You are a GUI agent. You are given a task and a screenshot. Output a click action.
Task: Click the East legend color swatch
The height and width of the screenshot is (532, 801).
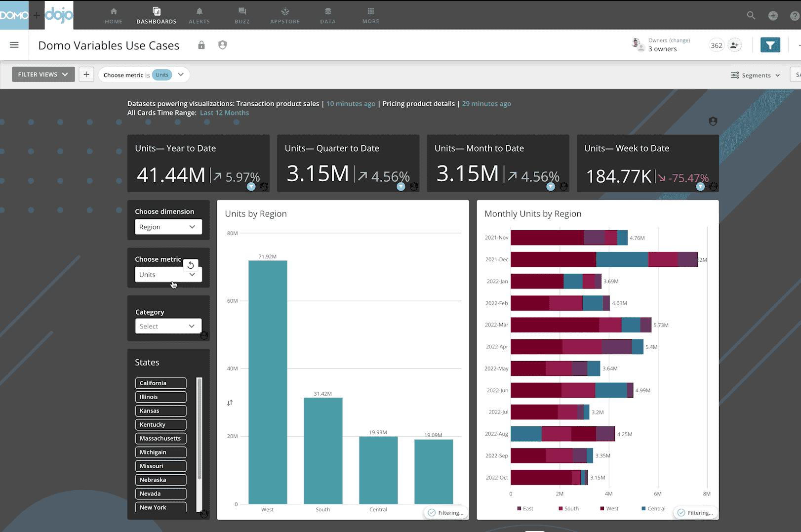click(x=519, y=509)
